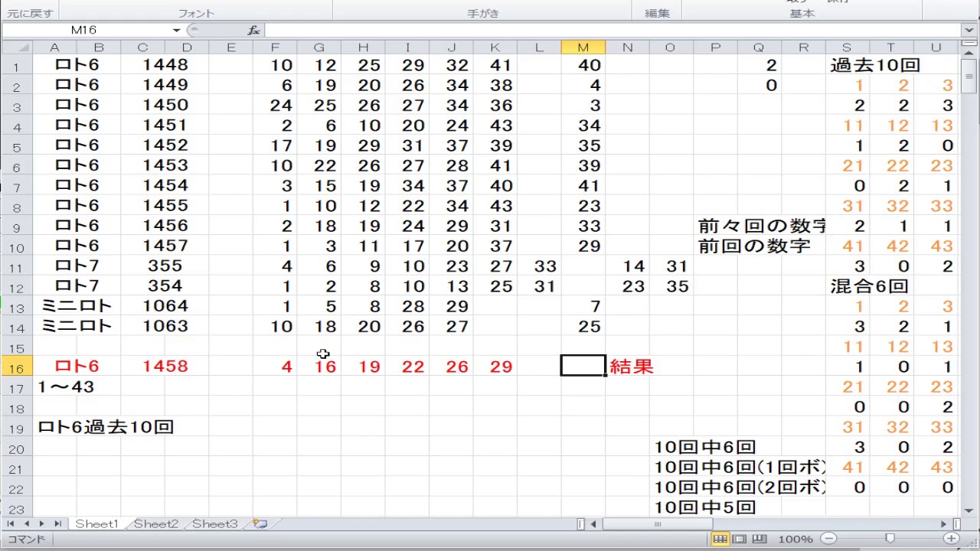Select column S header
Image resolution: width=980 pixels, height=551 pixels.
(x=847, y=47)
